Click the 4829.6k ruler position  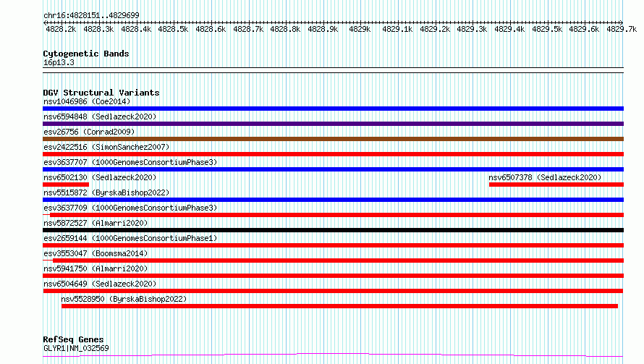coord(584,29)
